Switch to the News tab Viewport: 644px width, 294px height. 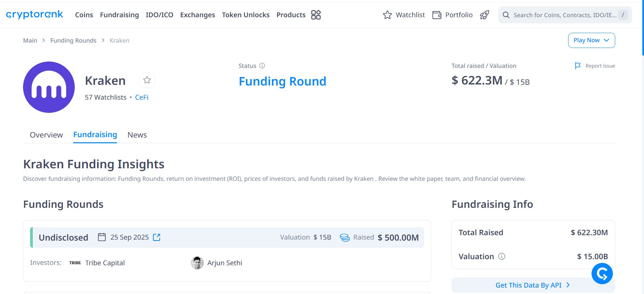[137, 135]
